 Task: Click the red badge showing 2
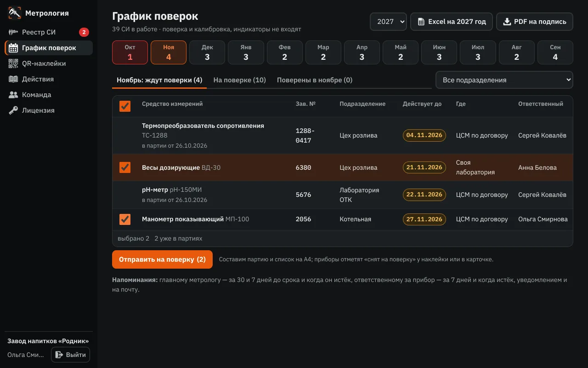pos(84,32)
